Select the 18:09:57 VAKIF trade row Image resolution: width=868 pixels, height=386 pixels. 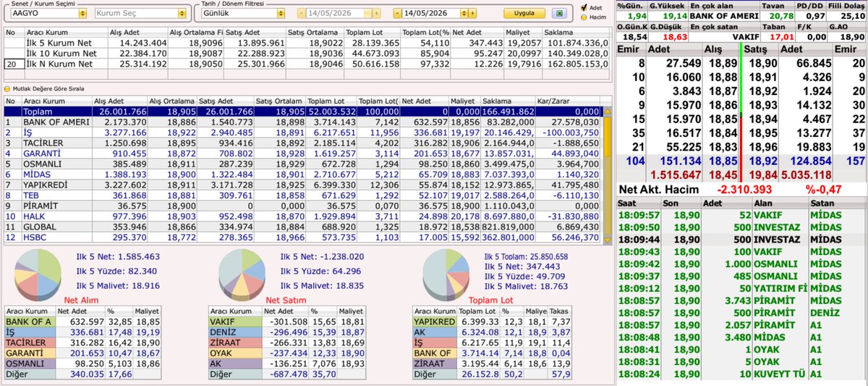pyautogui.click(x=741, y=216)
